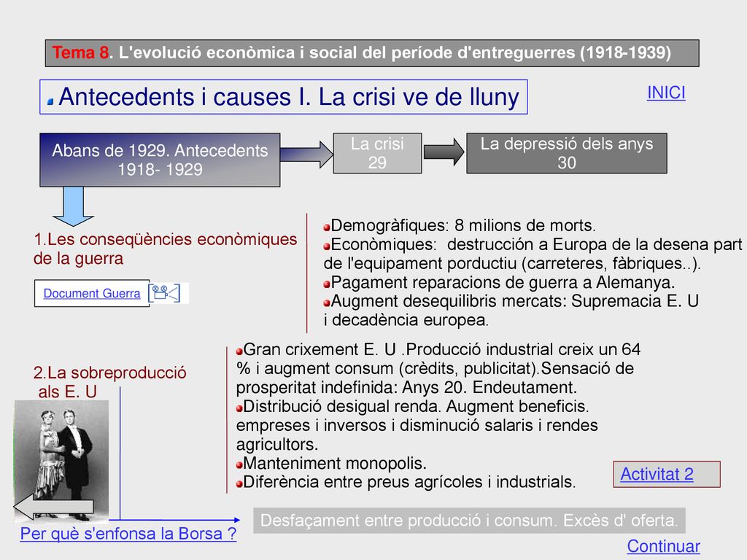The height and width of the screenshot is (560, 747).
Task: Click 'Demogràfiques: 8 milions de morts.' bullet
Action: tap(460, 225)
